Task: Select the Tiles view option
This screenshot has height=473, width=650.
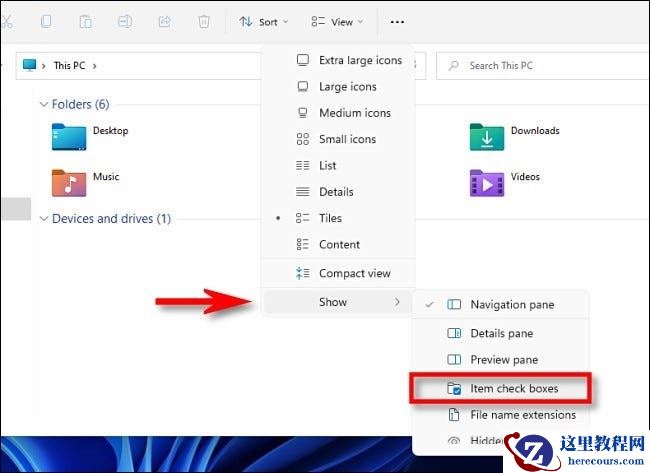Action: (338, 218)
